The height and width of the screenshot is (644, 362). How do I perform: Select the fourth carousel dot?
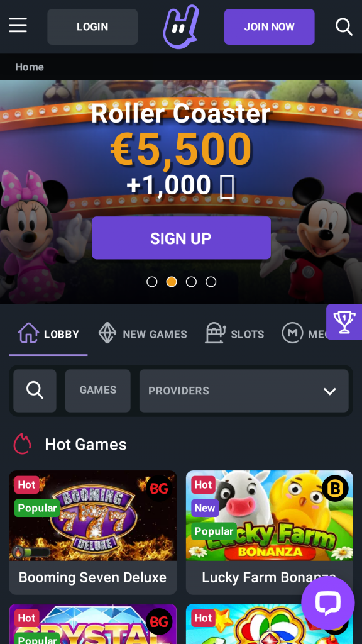tap(211, 282)
